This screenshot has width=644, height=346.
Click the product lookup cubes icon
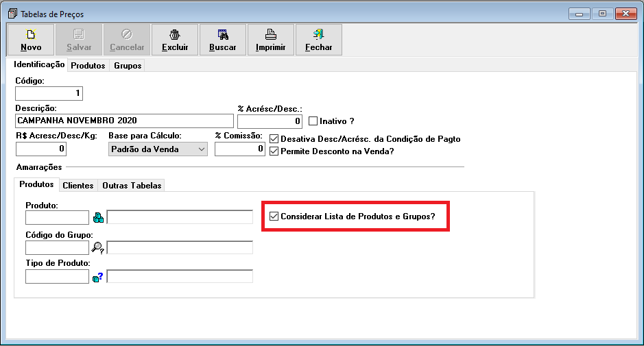coord(98,217)
